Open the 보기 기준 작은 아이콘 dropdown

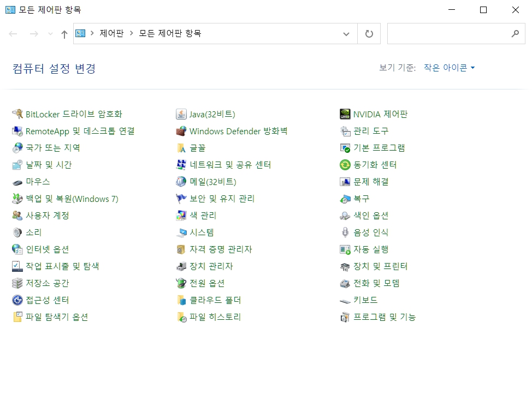click(x=449, y=68)
